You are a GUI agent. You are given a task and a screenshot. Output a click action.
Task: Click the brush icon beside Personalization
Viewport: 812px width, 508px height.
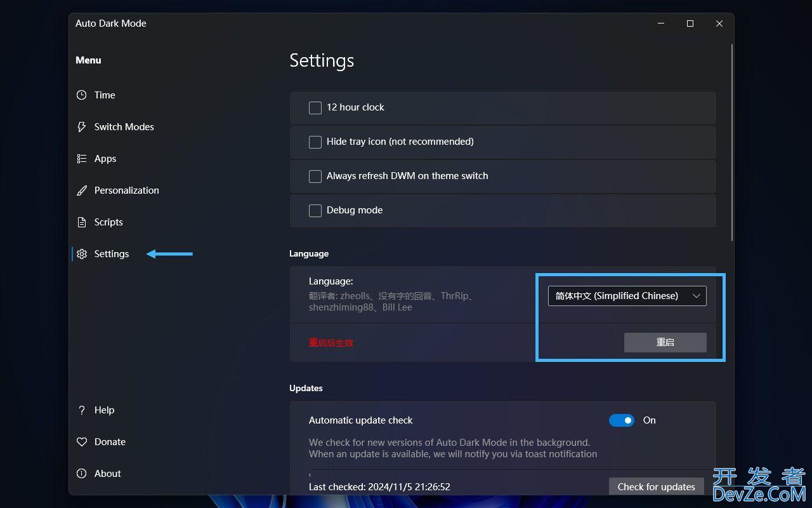[82, 190]
